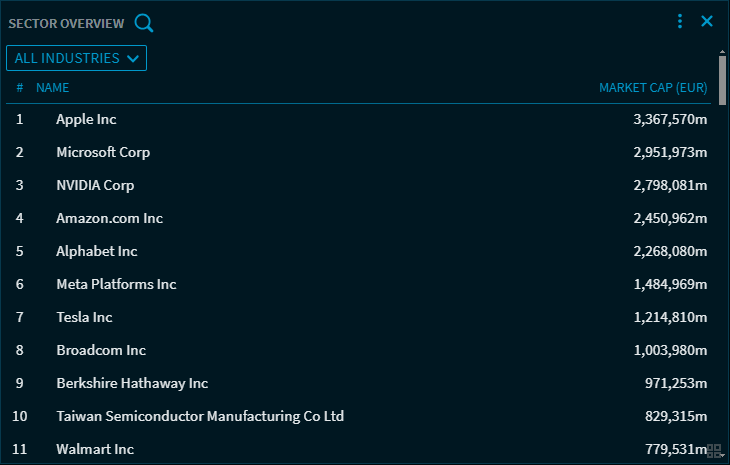Sort by the Name column header
Screen dimensions: 730x465
point(52,88)
